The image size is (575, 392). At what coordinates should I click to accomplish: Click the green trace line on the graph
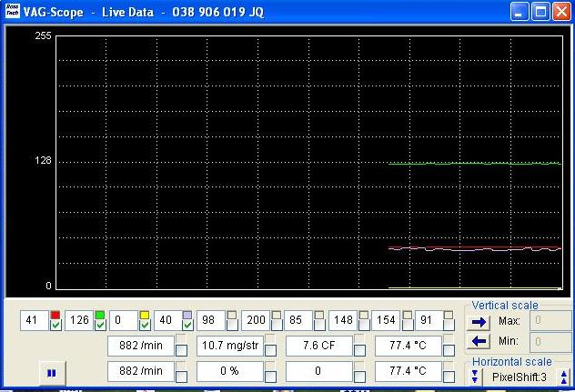(x=475, y=164)
